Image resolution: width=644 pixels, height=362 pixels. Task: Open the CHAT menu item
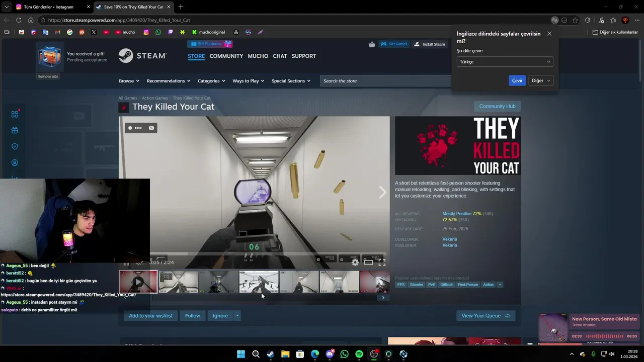coord(280,56)
